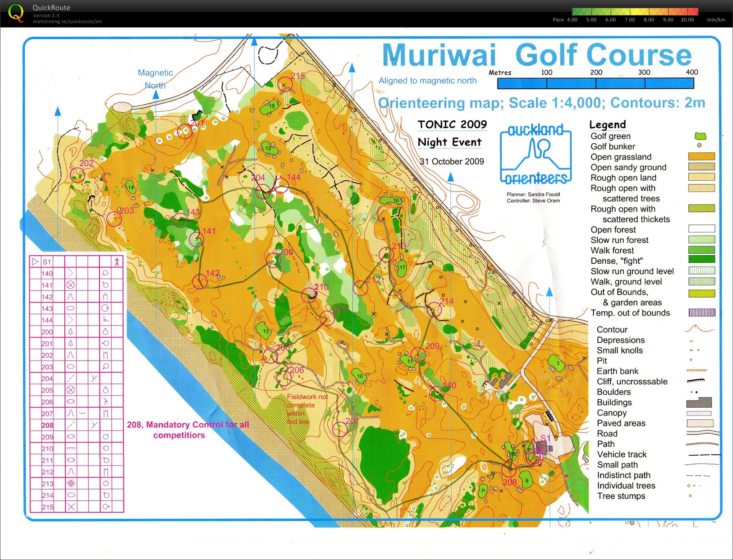Viewport: 733px width, 560px height.
Task: Select the Out of Bounds swatch
Action: point(701,293)
